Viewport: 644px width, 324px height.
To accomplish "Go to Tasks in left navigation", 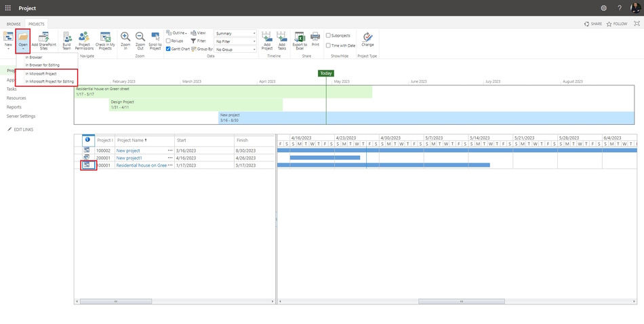I will (12, 89).
